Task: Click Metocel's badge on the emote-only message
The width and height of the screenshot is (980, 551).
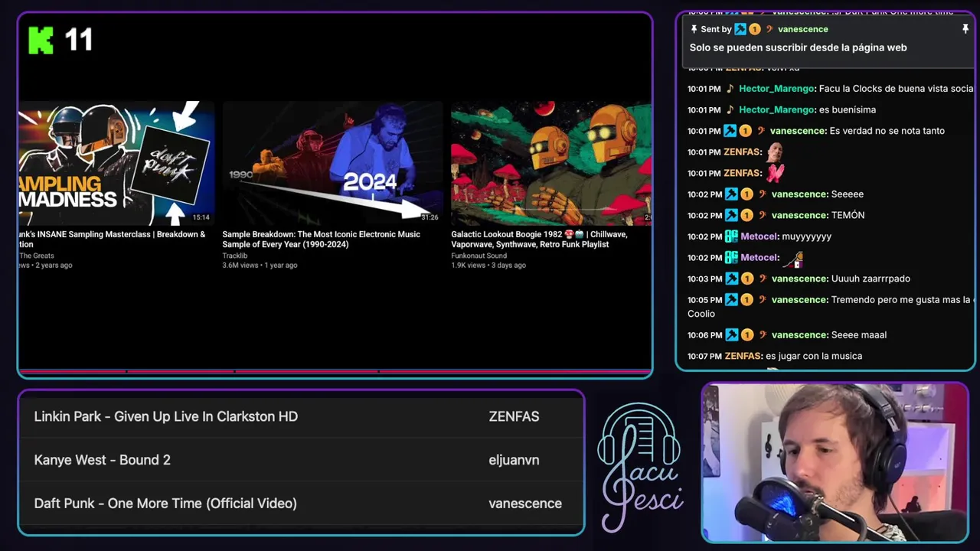Action: [x=731, y=258]
